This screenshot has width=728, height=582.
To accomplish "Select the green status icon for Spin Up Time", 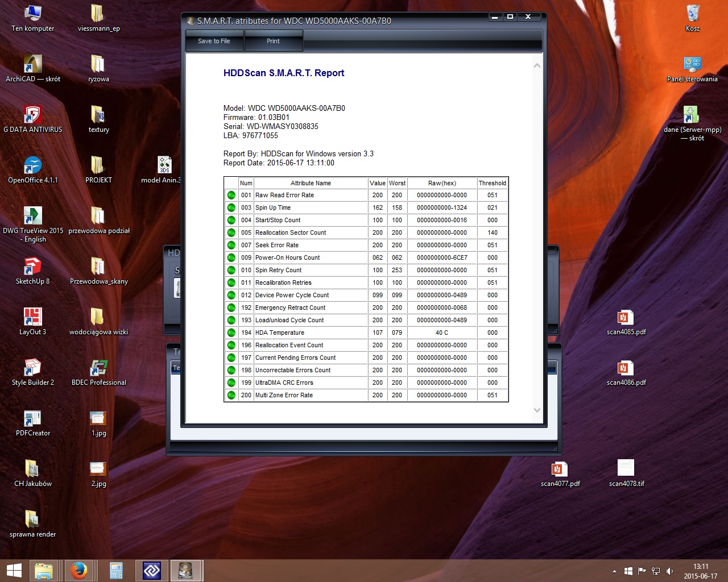I will 231,207.
